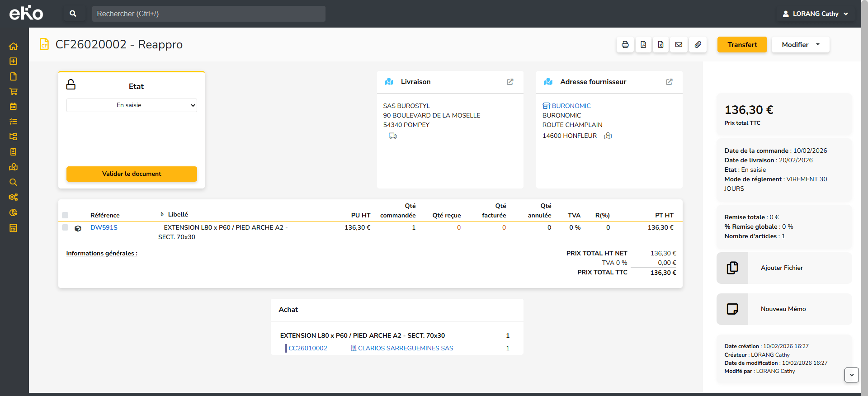Click the Livraison card title

click(415, 82)
